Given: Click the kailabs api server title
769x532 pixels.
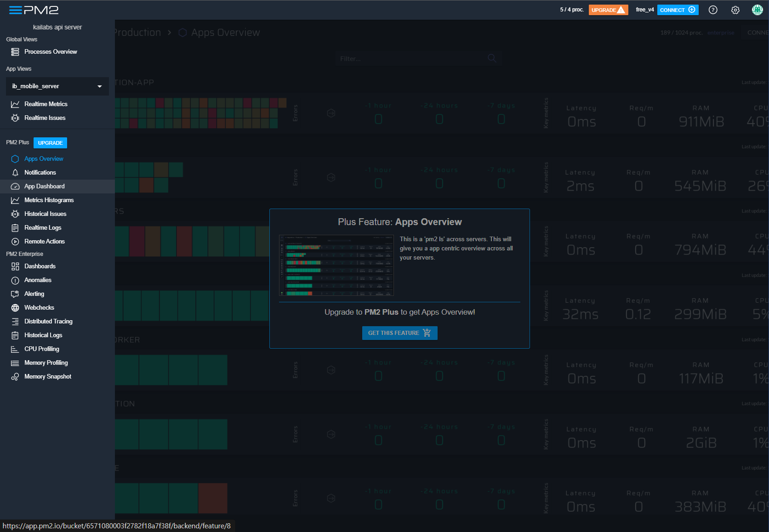Looking at the screenshot, I should pyautogui.click(x=57, y=27).
